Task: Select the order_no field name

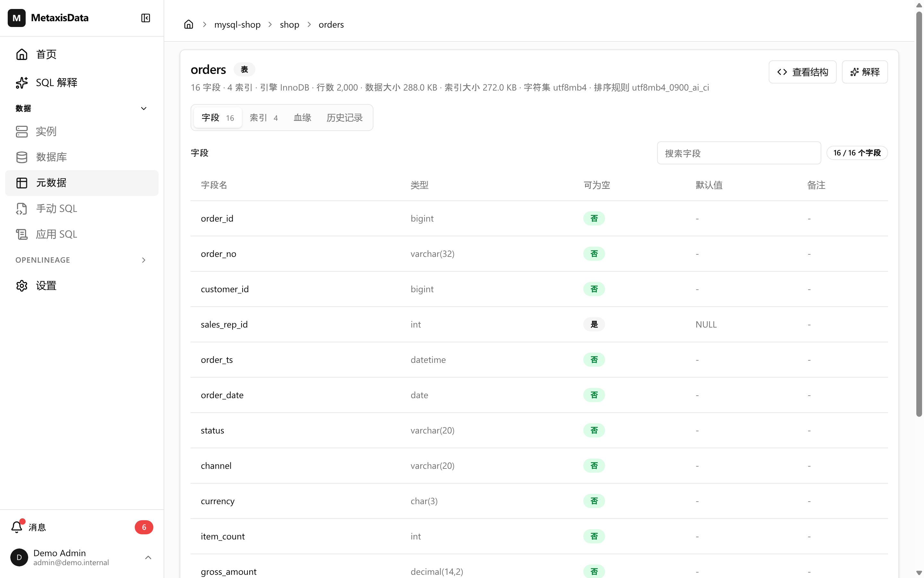Action: 218,254
